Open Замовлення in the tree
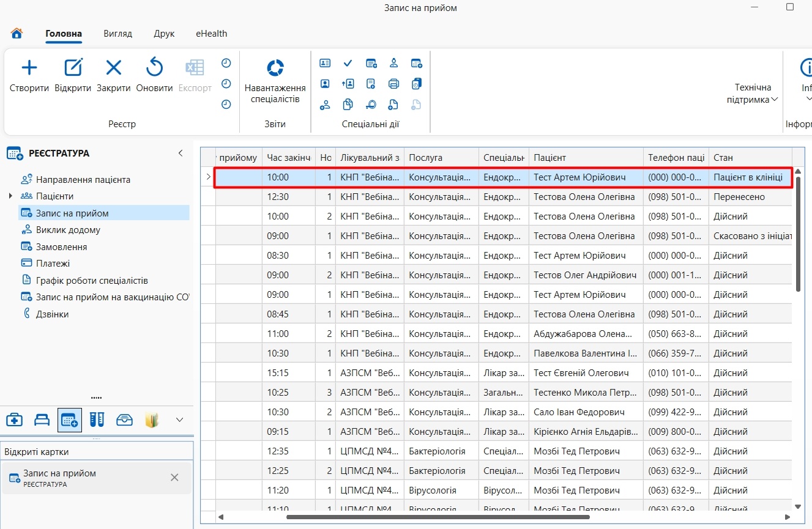Viewport: 812px width, 529px height. click(x=61, y=247)
